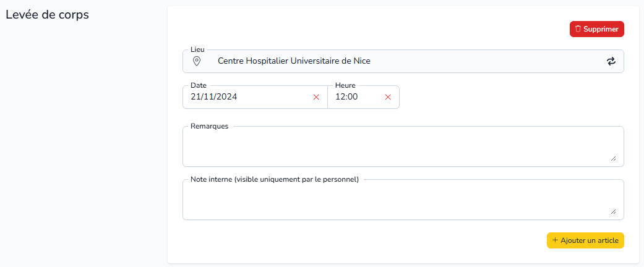Click the Remarques textarea resize handle
Viewport: 644px width, 267px height.
pyautogui.click(x=613, y=158)
